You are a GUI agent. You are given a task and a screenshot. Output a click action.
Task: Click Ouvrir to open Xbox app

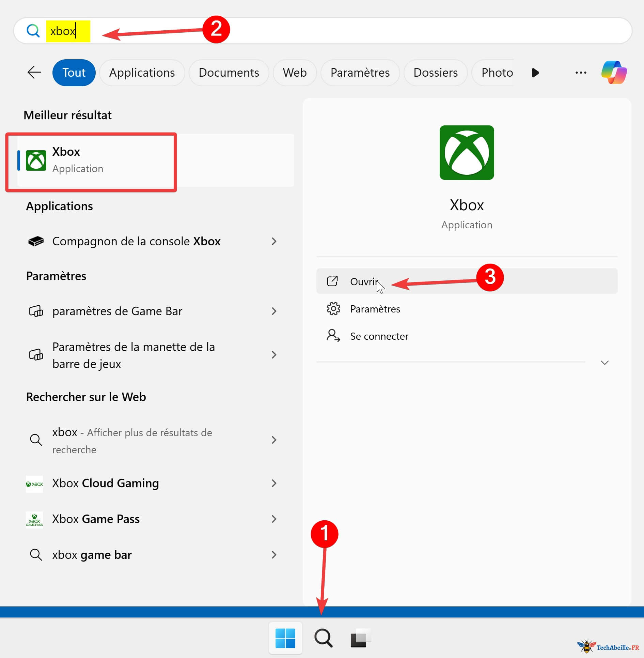pos(467,281)
